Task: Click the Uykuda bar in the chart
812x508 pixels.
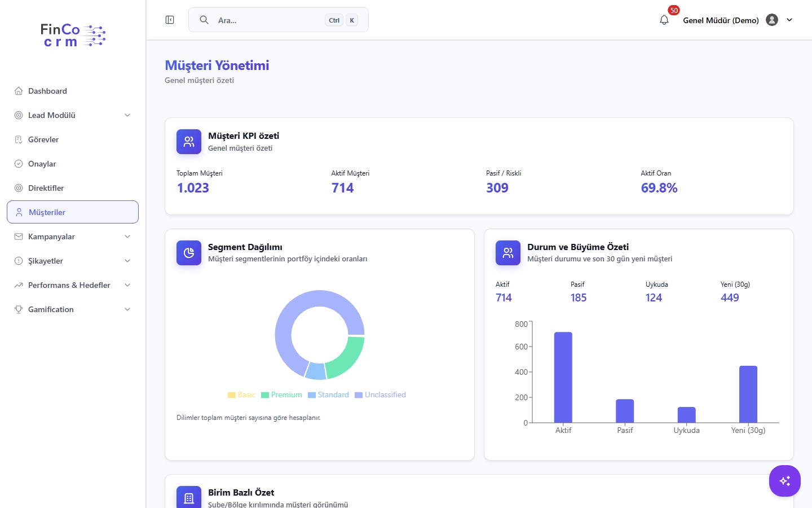Action: (x=687, y=415)
